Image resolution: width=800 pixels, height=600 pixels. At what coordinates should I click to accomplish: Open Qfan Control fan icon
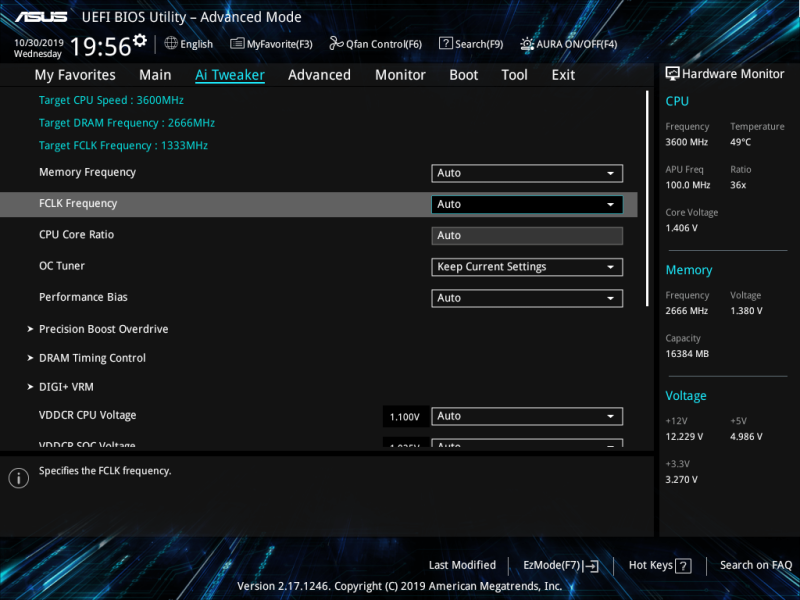(x=336, y=44)
